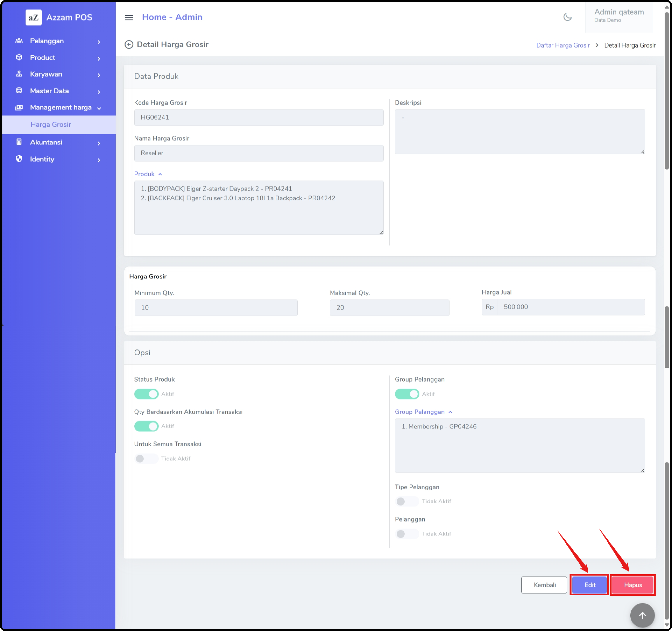Image resolution: width=672 pixels, height=631 pixels.
Task: Click the Minimum Qty. input field
Action: (x=216, y=308)
